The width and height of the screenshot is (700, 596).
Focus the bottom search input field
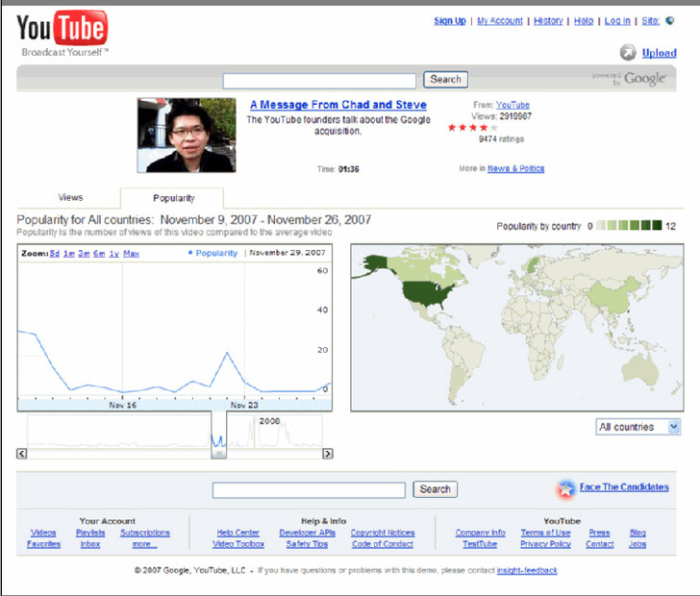(309, 490)
